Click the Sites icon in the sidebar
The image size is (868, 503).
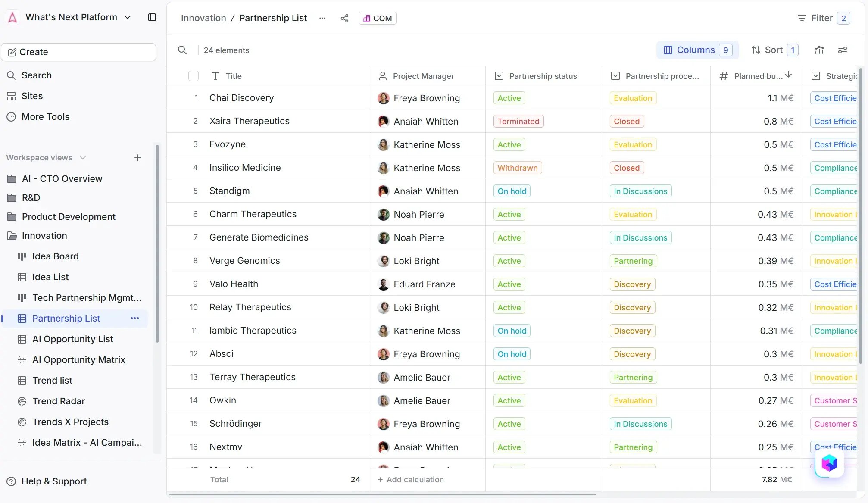click(12, 96)
